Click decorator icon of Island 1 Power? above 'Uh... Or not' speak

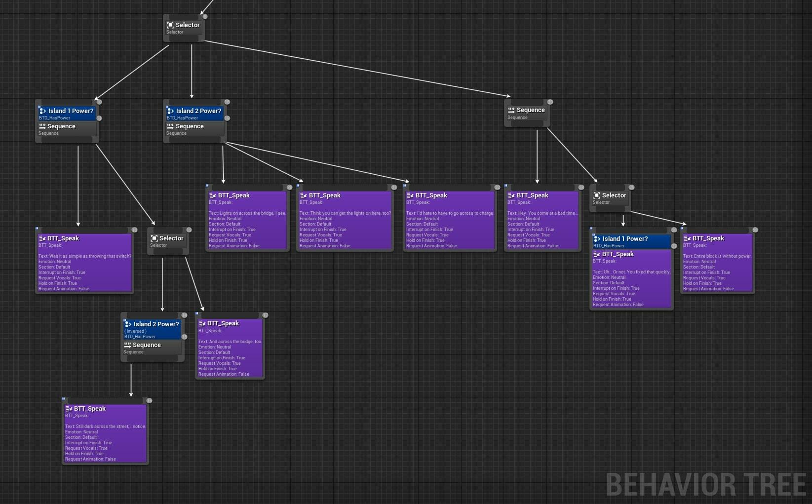(x=597, y=239)
